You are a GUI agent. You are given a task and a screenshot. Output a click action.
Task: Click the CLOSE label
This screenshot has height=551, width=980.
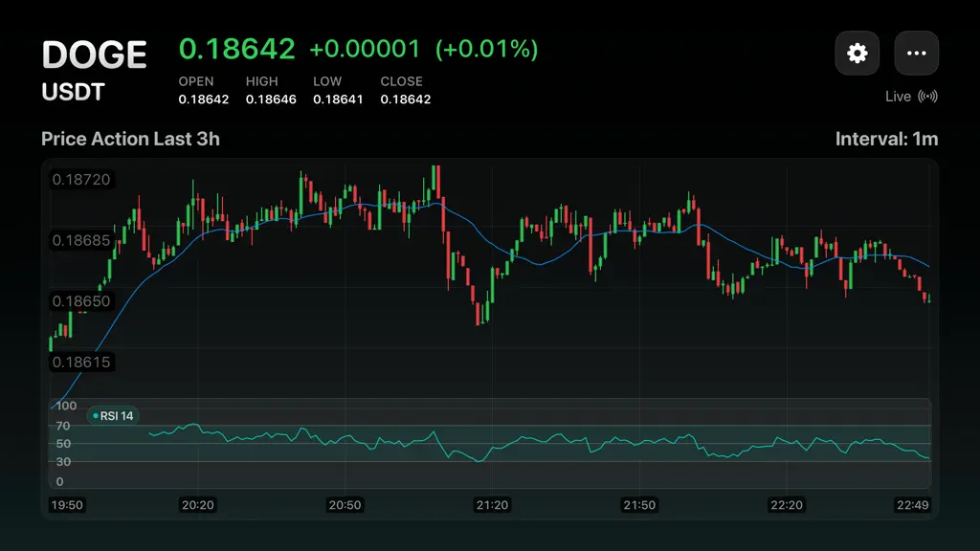pyautogui.click(x=402, y=81)
